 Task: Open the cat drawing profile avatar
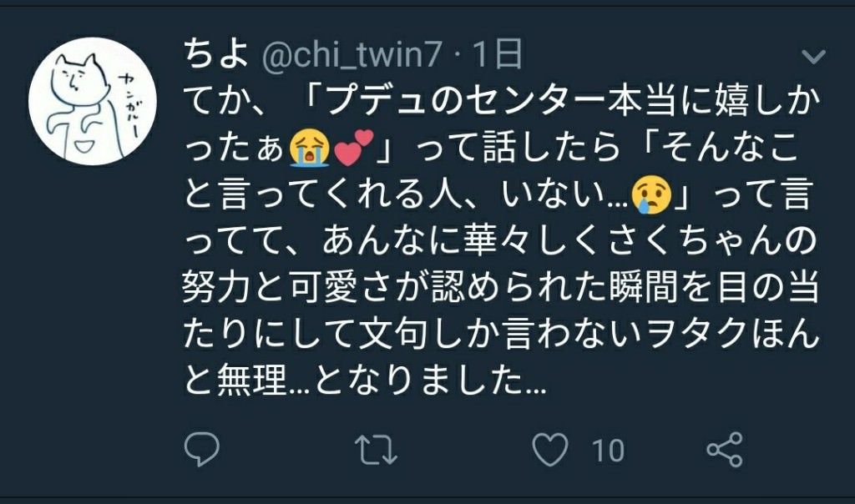(92, 101)
